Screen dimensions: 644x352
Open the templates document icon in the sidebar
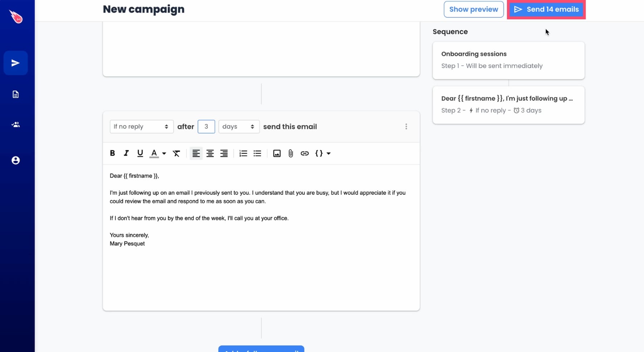click(15, 94)
